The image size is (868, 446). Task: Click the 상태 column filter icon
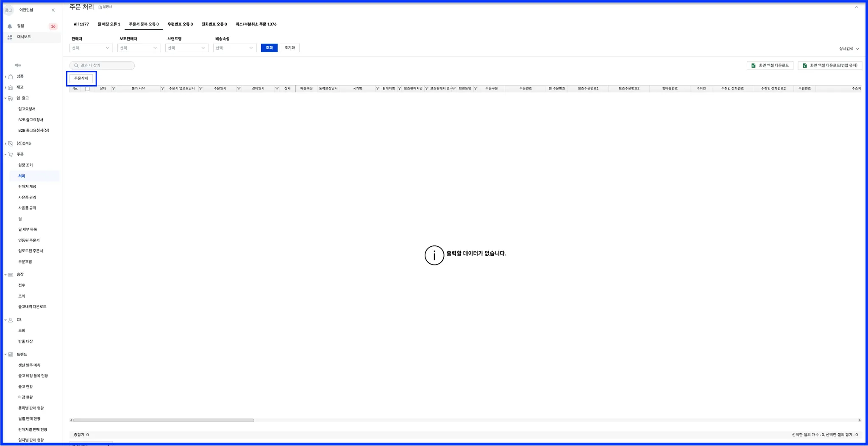(x=114, y=89)
